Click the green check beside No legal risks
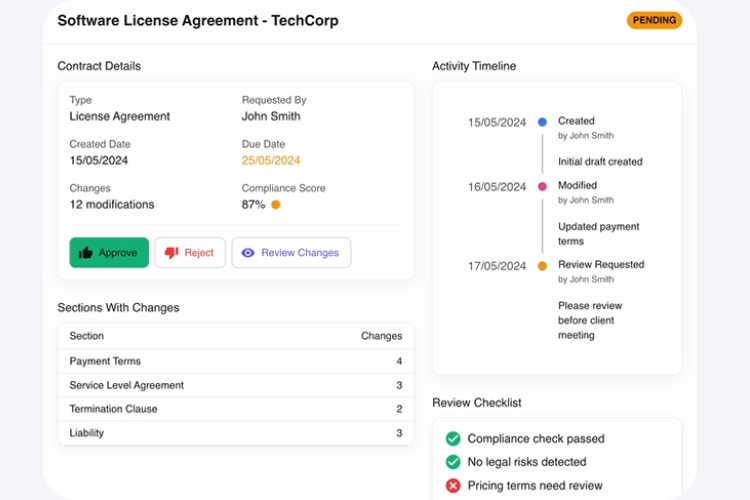This screenshot has width=750, height=500. point(453,462)
